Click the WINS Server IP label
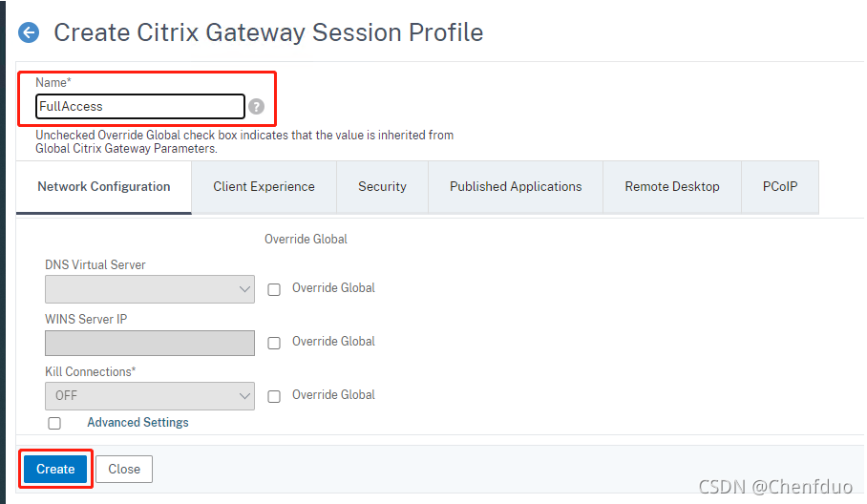Viewport: 867px width, 504px height. coord(86,320)
